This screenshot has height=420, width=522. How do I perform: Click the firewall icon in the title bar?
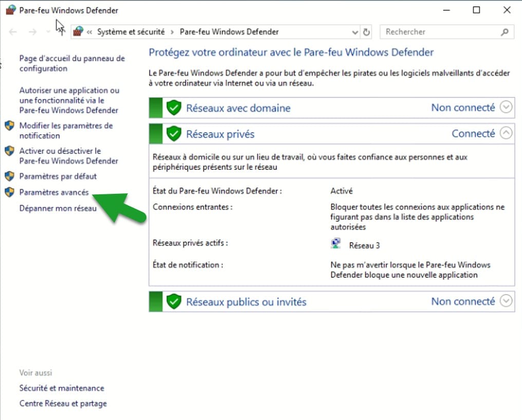tap(11, 10)
